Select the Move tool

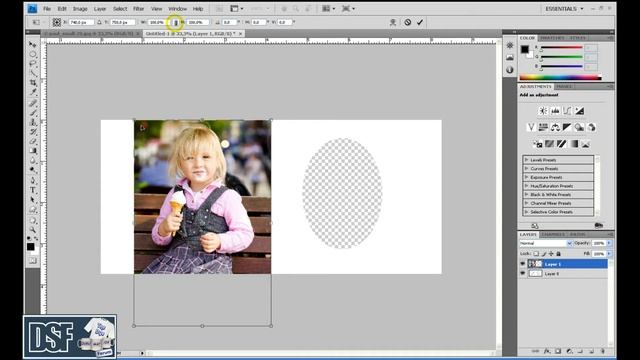33,44
